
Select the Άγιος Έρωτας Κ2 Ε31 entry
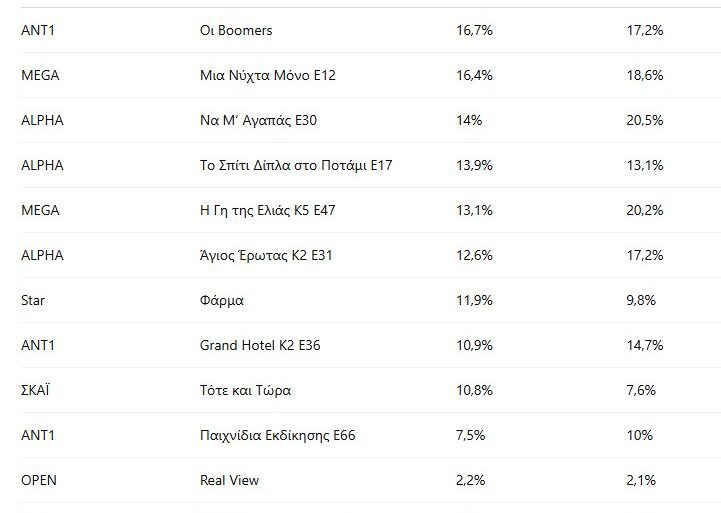tap(266, 255)
